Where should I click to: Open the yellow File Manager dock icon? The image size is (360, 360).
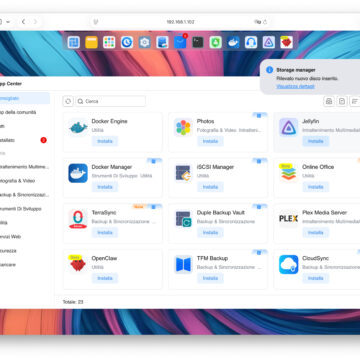point(91,42)
